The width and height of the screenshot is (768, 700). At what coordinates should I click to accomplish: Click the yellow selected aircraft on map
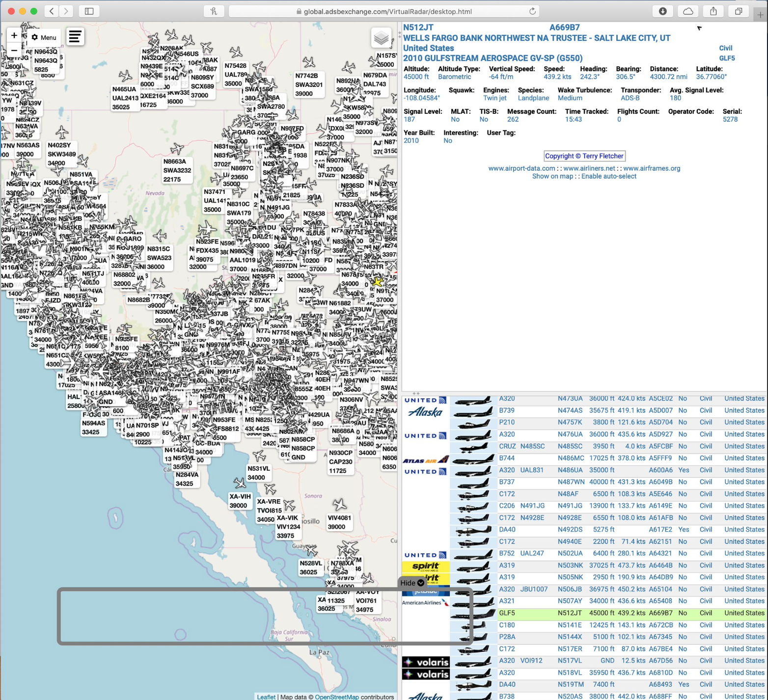[377, 282]
